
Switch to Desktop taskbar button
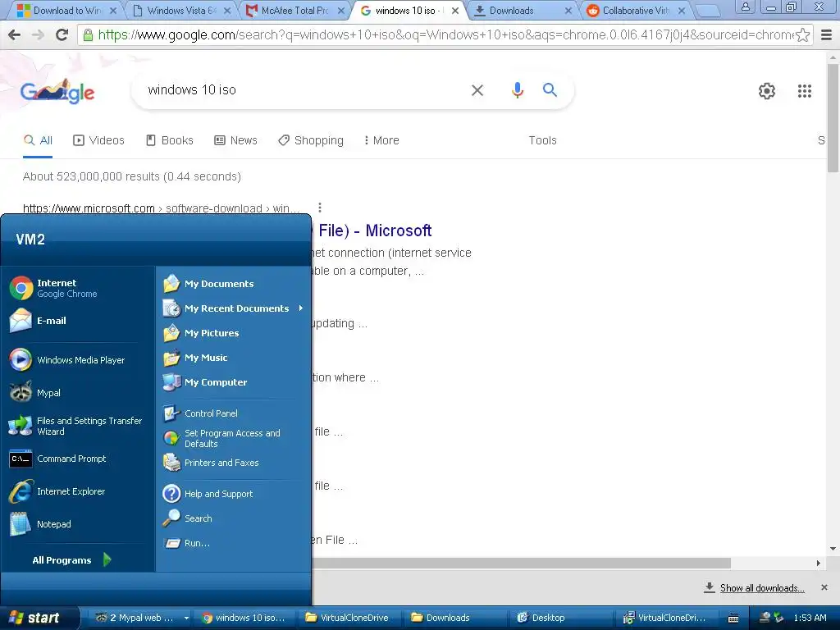pyautogui.click(x=561, y=618)
